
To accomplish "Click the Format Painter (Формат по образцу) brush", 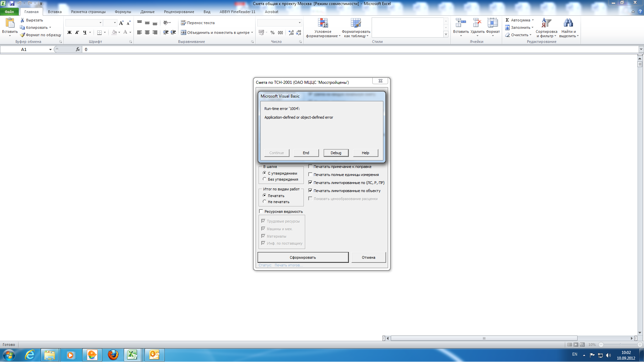I will [22, 35].
